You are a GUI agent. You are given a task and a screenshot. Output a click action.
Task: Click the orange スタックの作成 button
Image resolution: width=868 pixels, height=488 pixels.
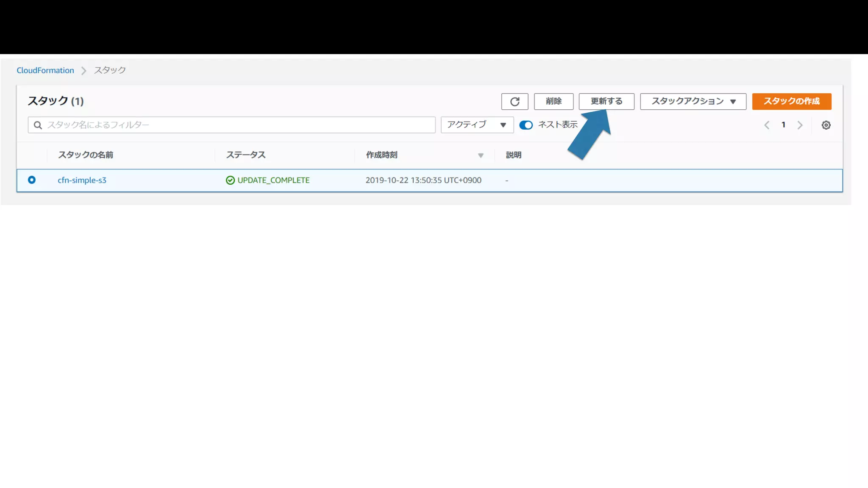(x=791, y=102)
